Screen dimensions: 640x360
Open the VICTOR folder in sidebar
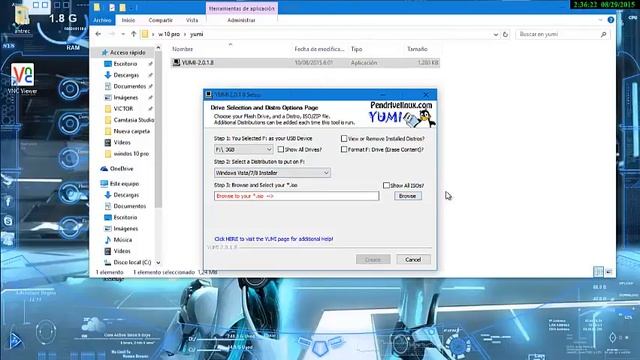point(123,109)
